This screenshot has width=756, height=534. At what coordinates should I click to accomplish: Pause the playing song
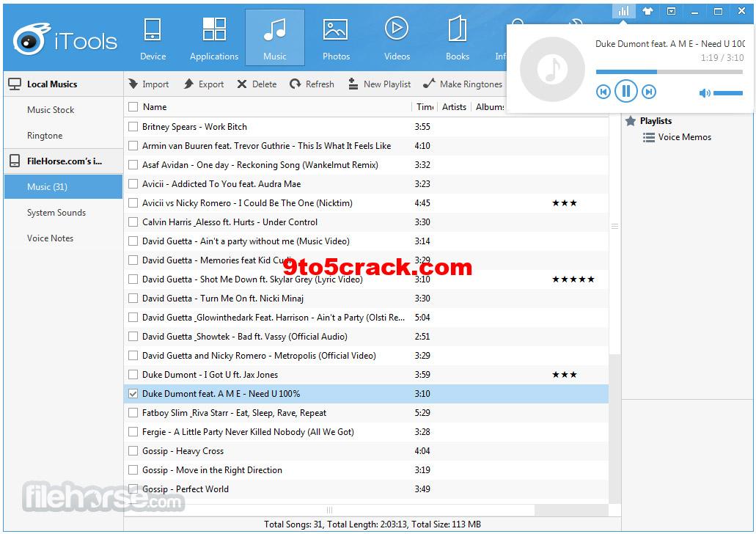625,91
